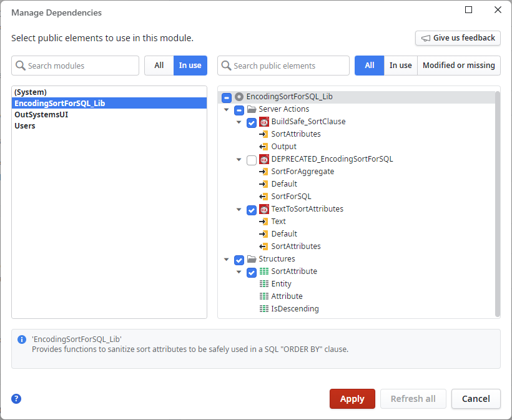Uncheck the BuildSafe_SortClause checkbox
The width and height of the screenshot is (512, 420).
coord(252,122)
